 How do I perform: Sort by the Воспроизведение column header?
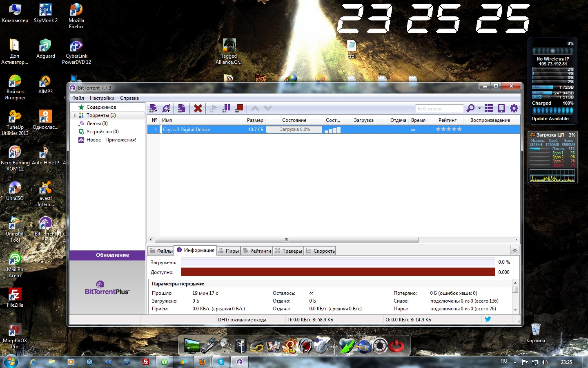pos(490,120)
